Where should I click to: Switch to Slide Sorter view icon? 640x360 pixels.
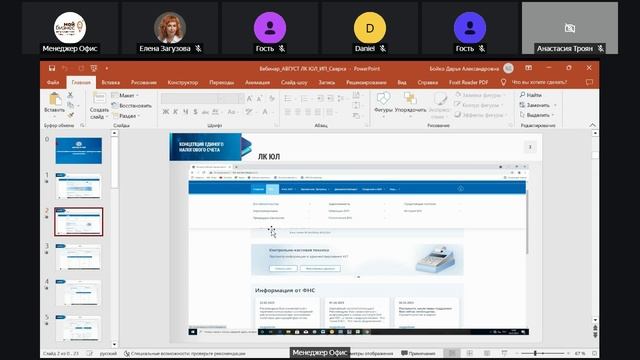469,353
